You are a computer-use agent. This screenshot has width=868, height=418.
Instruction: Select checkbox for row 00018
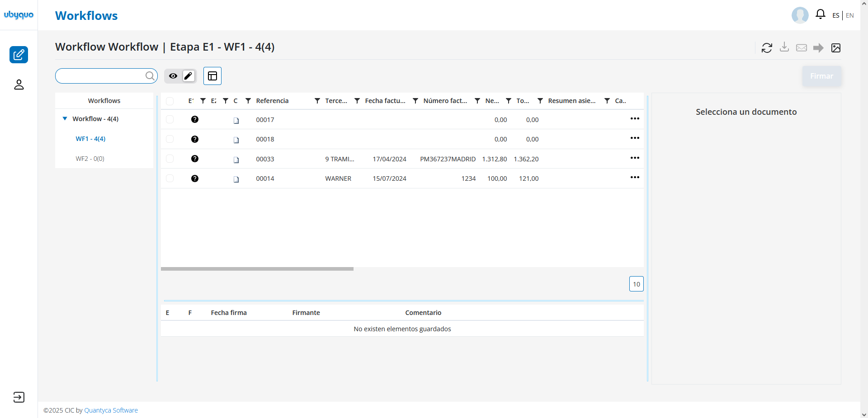tap(170, 139)
